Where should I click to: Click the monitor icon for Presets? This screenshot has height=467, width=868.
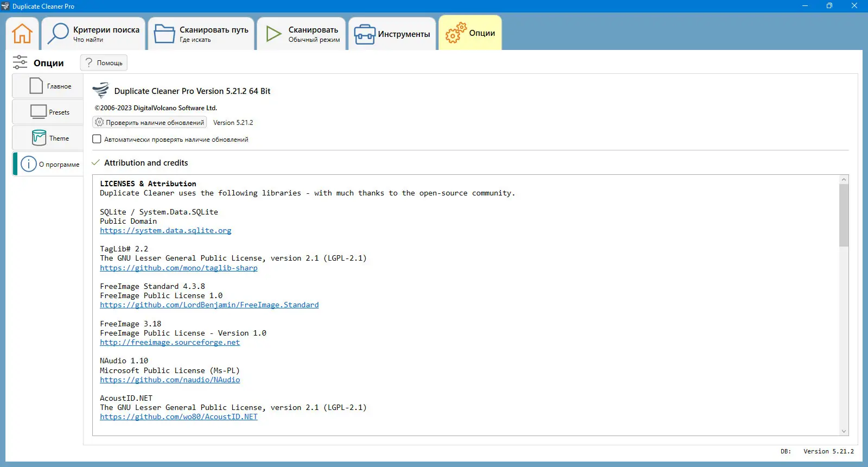point(39,112)
